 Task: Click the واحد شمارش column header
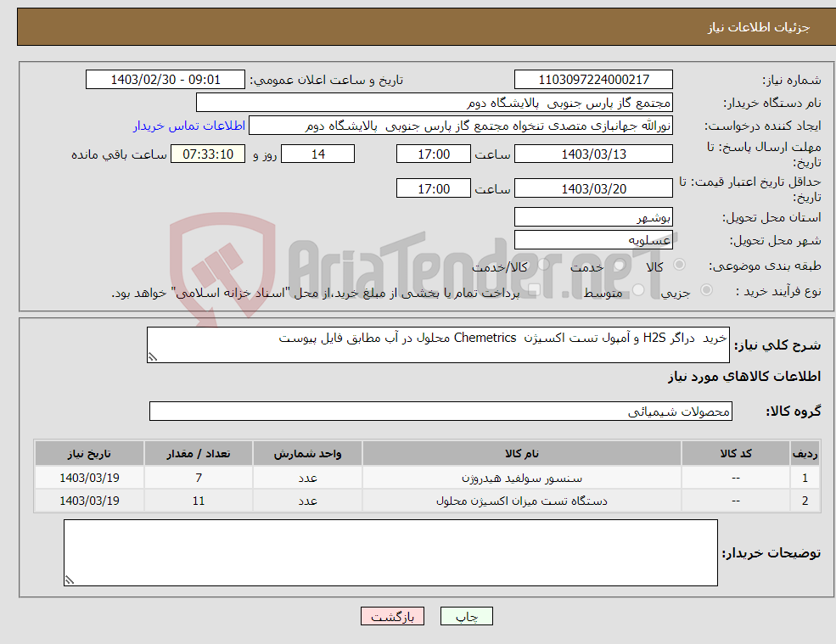(307, 454)
